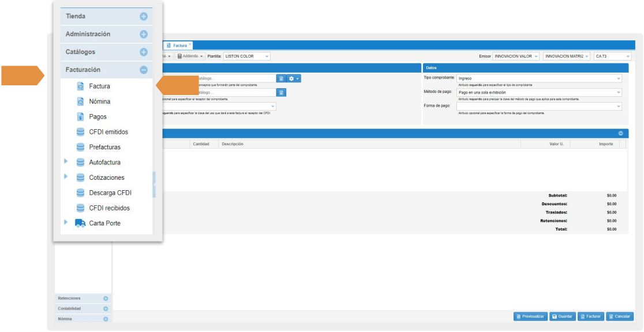Viewport: 644px width, 332px height.
Task: Expand the Catálogos section
Action: (144, 52)
